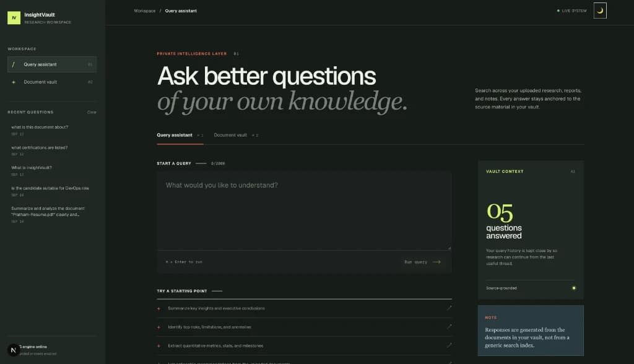This screenshot has width=634, height=364.
Task: Click the arrow icon on Extract quantitative metrics row
Action: click(449, 345)
